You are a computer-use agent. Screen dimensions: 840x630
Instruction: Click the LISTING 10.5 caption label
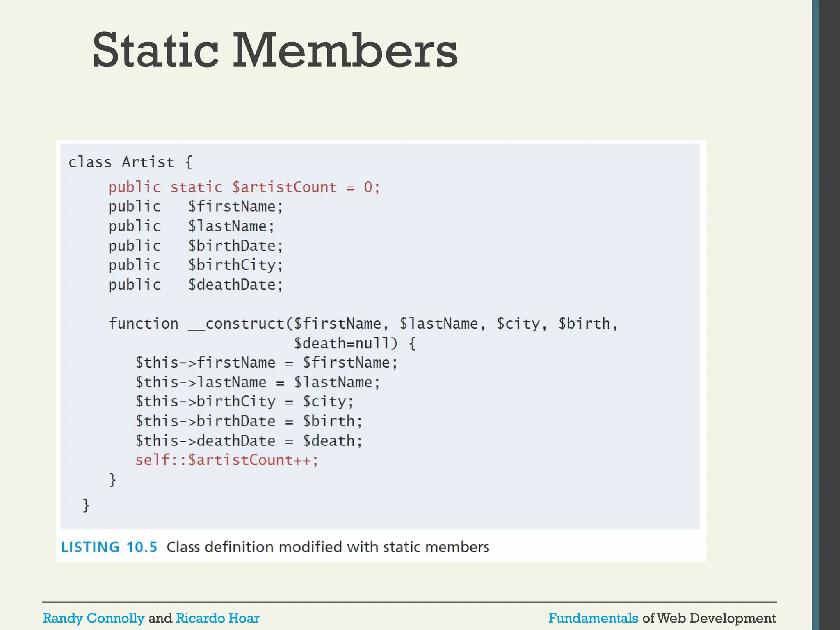[109, 547]
